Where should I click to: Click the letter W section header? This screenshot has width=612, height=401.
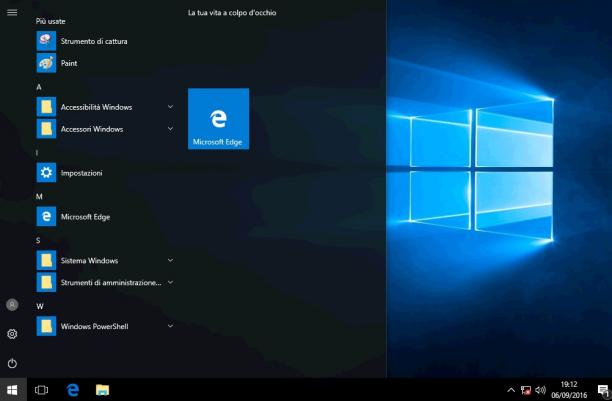click(40, 306)
